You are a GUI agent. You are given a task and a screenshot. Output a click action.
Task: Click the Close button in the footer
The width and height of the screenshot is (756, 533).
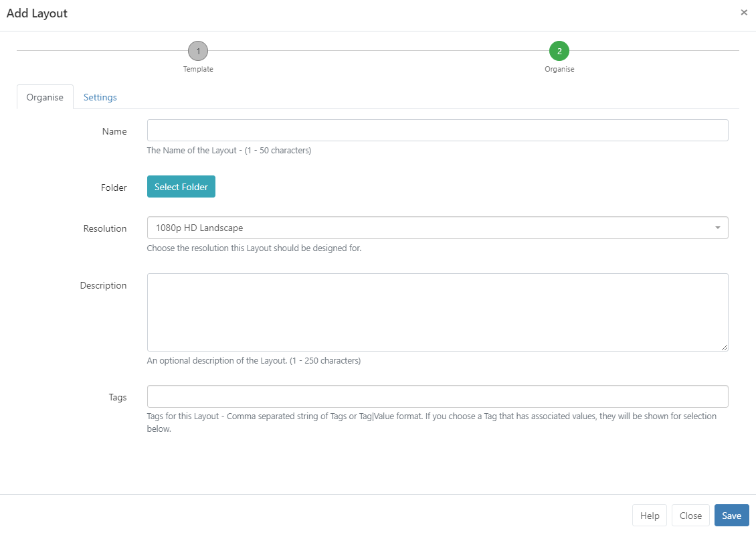click(x=690, y=516)
